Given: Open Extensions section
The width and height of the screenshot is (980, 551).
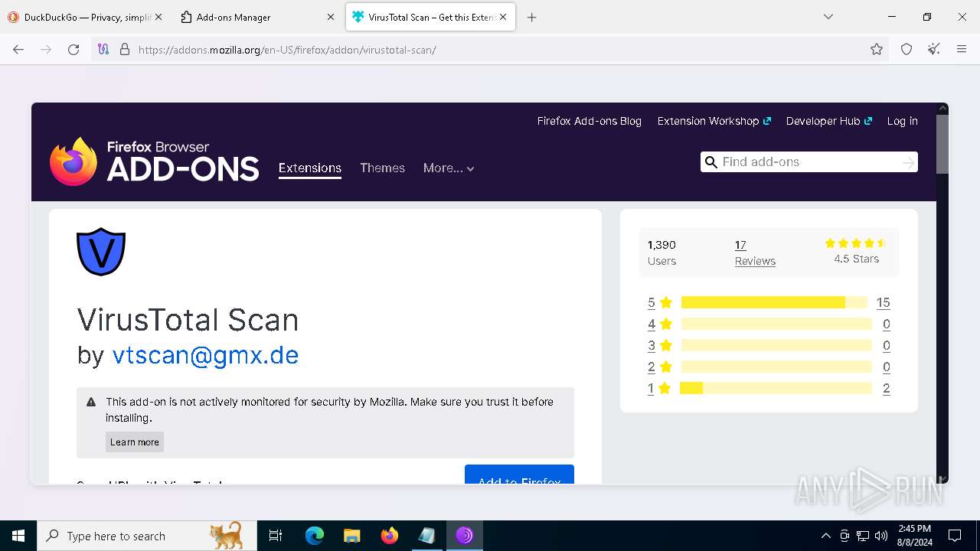Looking at the screenshot, I should 310,168.
